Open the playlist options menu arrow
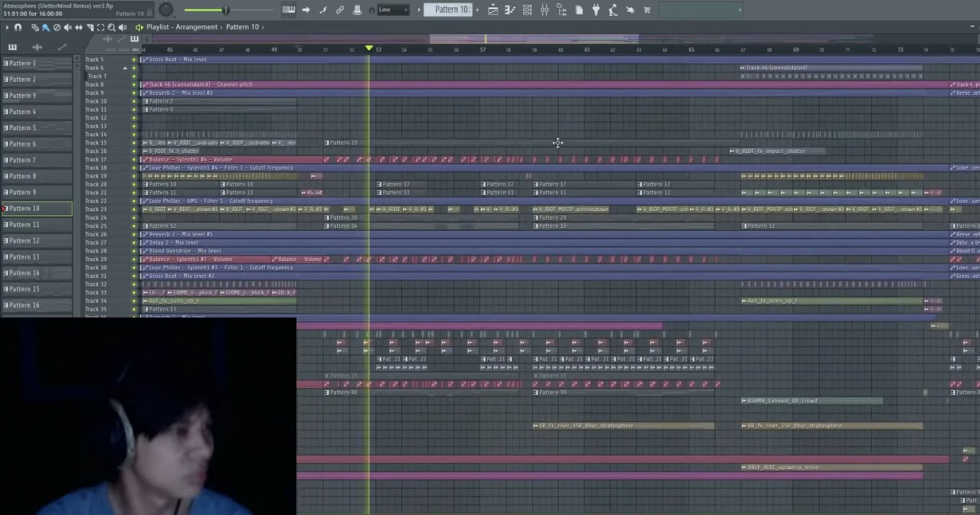Image resolution: width=980 pixels, height=515 pixels. click(7, 28)
